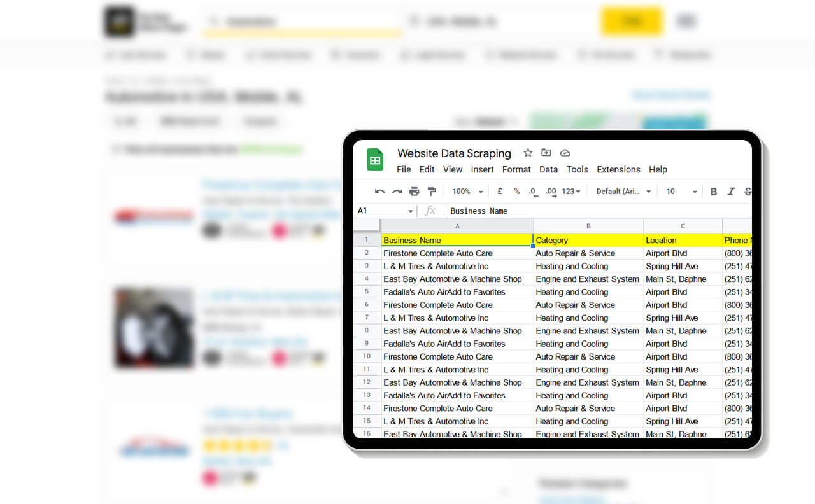This screenshot has width=815, height=504.
Task: Activate the paint format roller tool
Action: [432, 192]
